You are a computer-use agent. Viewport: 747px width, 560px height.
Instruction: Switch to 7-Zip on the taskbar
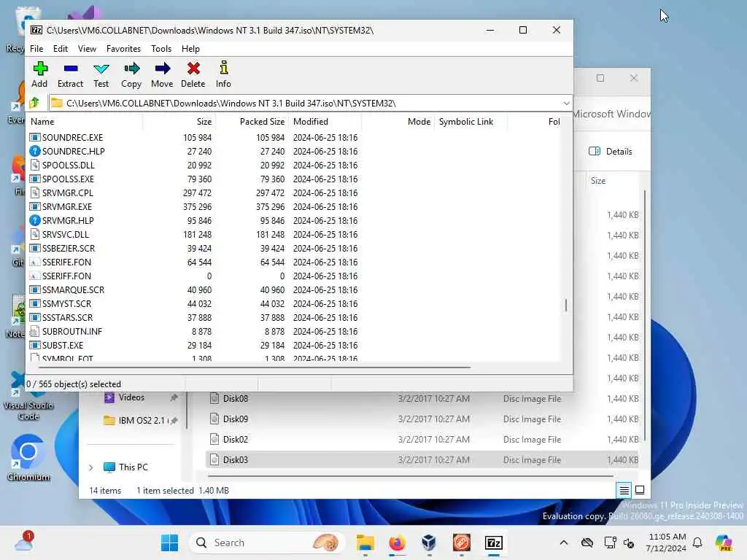[x=494, y=542]
